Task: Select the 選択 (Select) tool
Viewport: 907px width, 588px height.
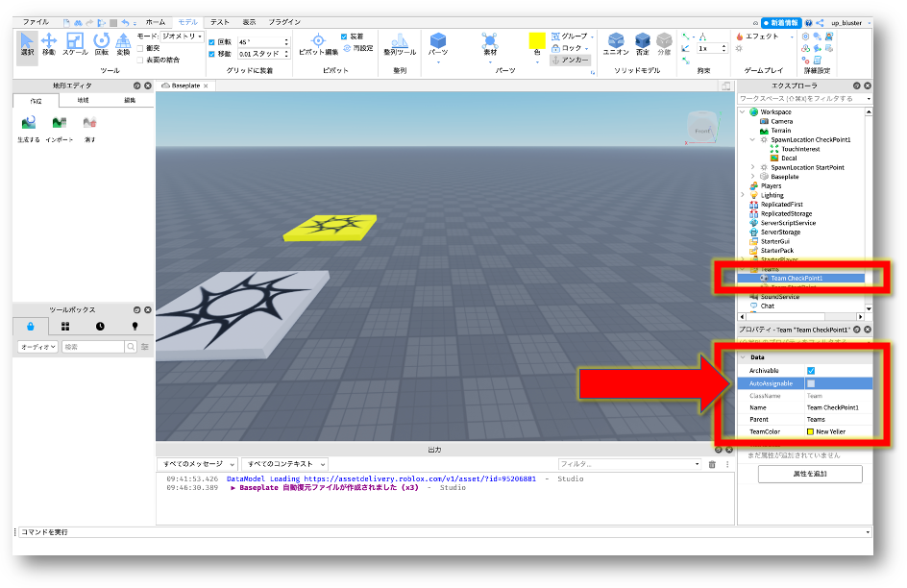Action: coord(27,44)
